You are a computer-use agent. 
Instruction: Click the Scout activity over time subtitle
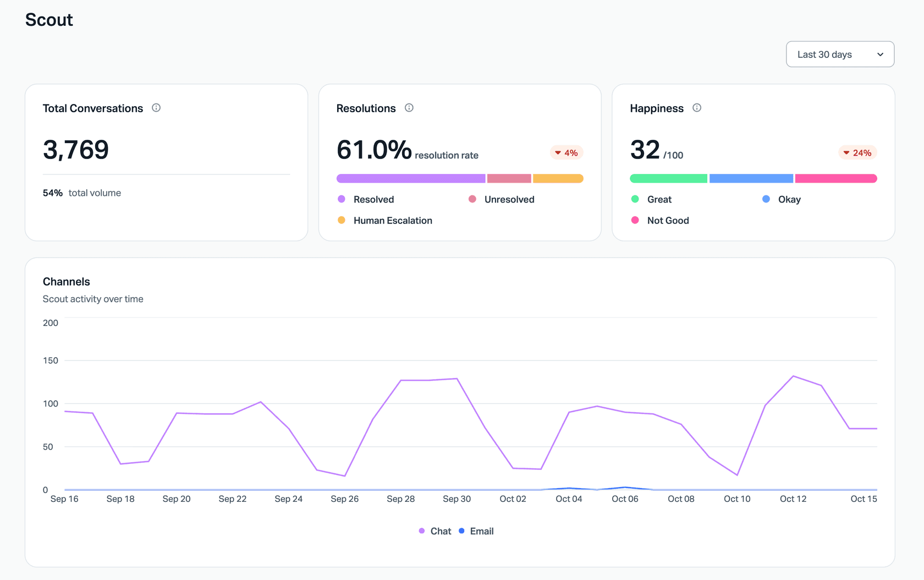tap(93, 299)
